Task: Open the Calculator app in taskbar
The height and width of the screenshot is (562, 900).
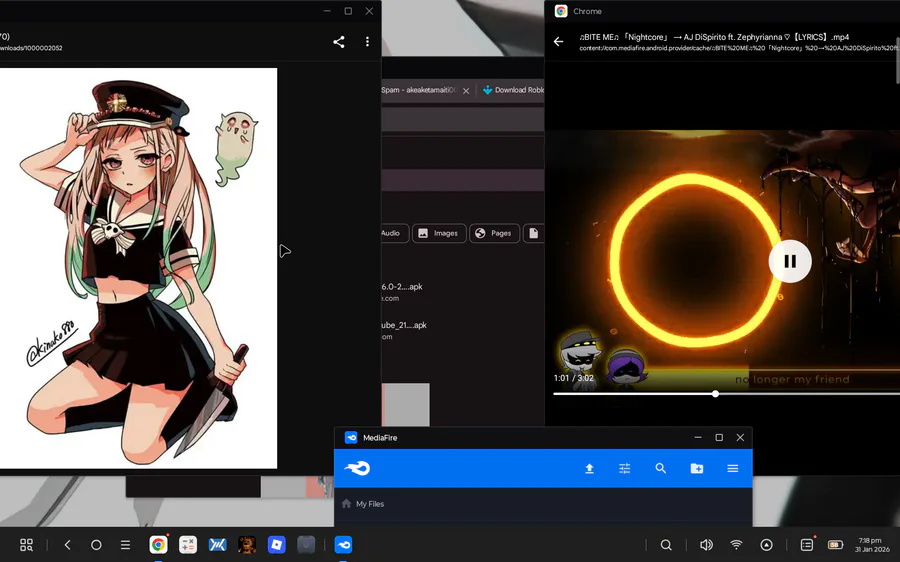Action: tap(188, 545)
